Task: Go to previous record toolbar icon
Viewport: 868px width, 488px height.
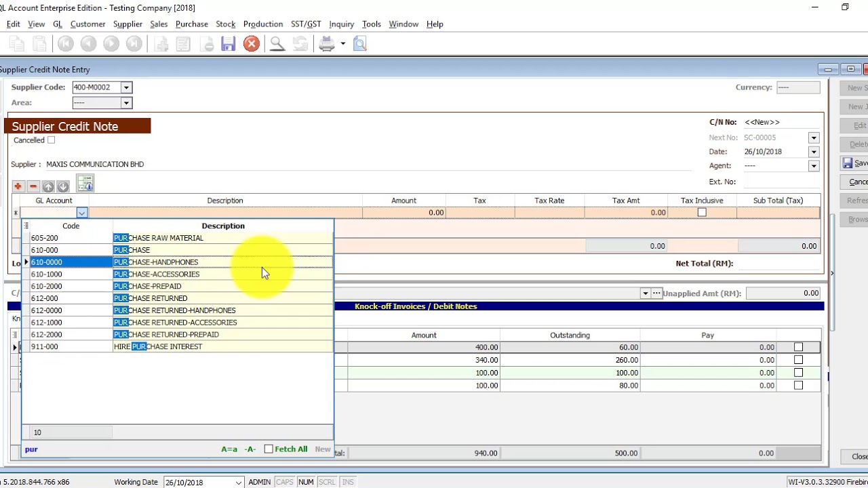Action: (88, 44)
